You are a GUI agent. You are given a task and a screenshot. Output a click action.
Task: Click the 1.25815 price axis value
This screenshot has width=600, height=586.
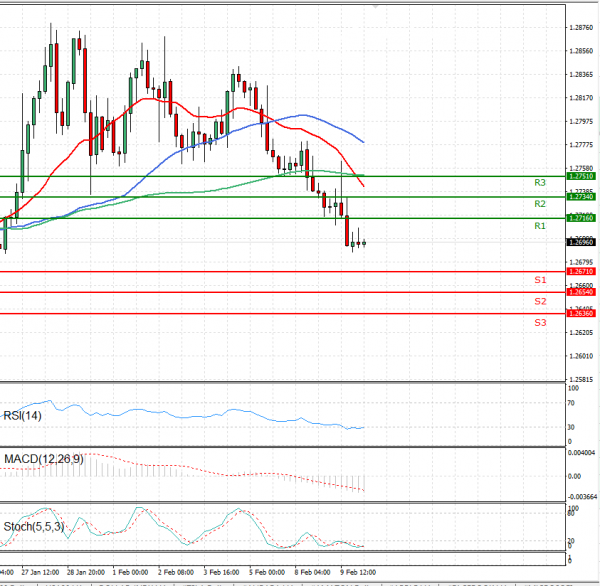point(581,380)
